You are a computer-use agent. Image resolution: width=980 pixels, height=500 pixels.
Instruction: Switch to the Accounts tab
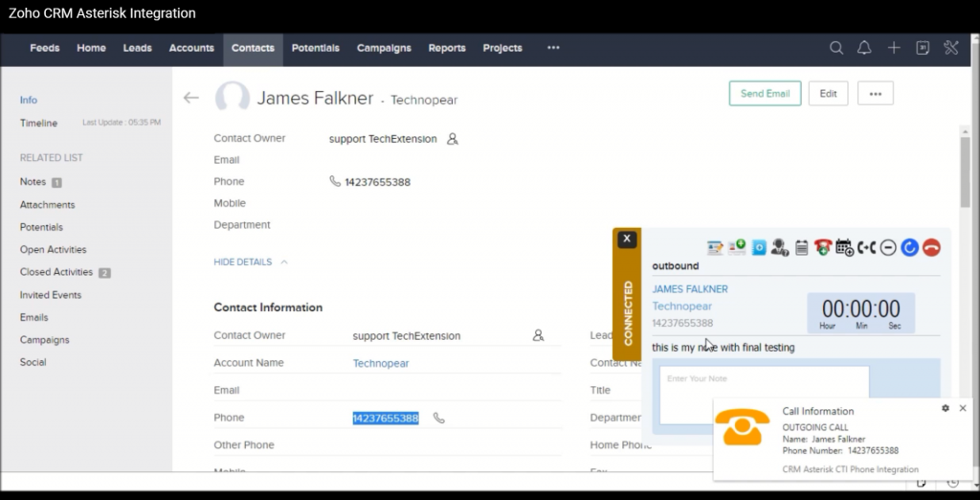click(x=191, y=48)
